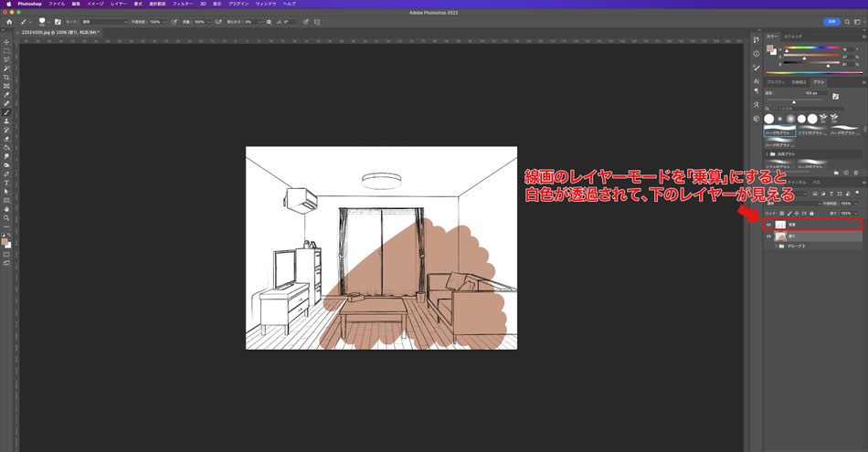Expand the グループ 2 layer group
The height and width of the screenshot is (452, 868).
pyautogui.click(x=776, y=247)
